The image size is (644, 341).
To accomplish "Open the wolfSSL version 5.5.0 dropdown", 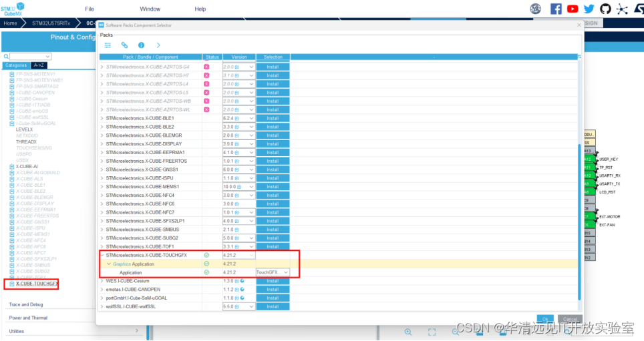I will pos(251,307).
